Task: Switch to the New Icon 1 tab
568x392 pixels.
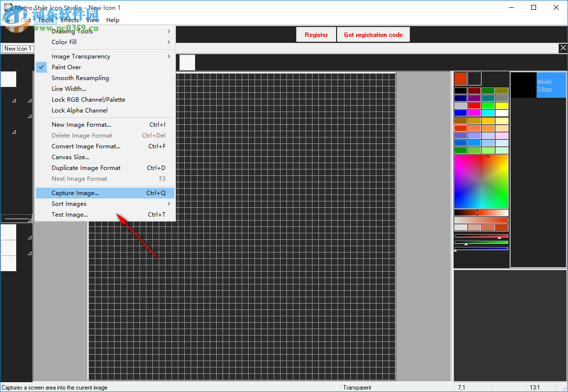Action: click(x=18, y=49)
